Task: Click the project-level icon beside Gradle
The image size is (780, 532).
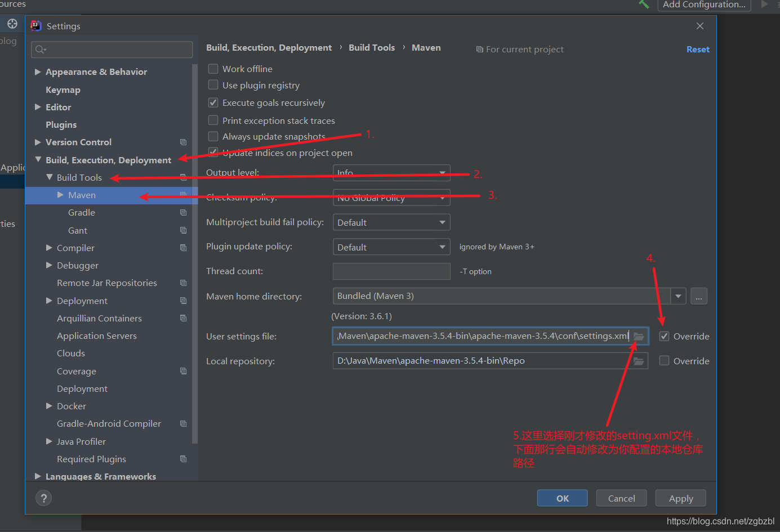Action: click(x=183, y=213)
